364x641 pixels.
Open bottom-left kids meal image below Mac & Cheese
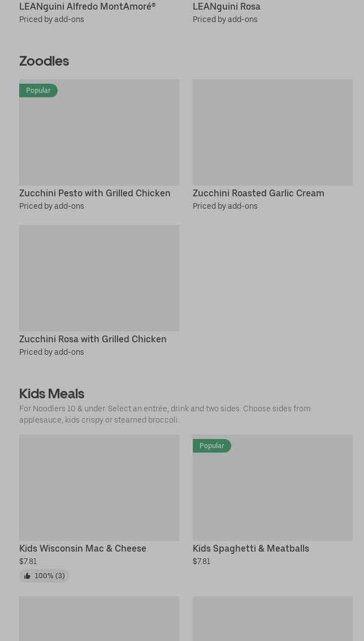pos(99,618)
